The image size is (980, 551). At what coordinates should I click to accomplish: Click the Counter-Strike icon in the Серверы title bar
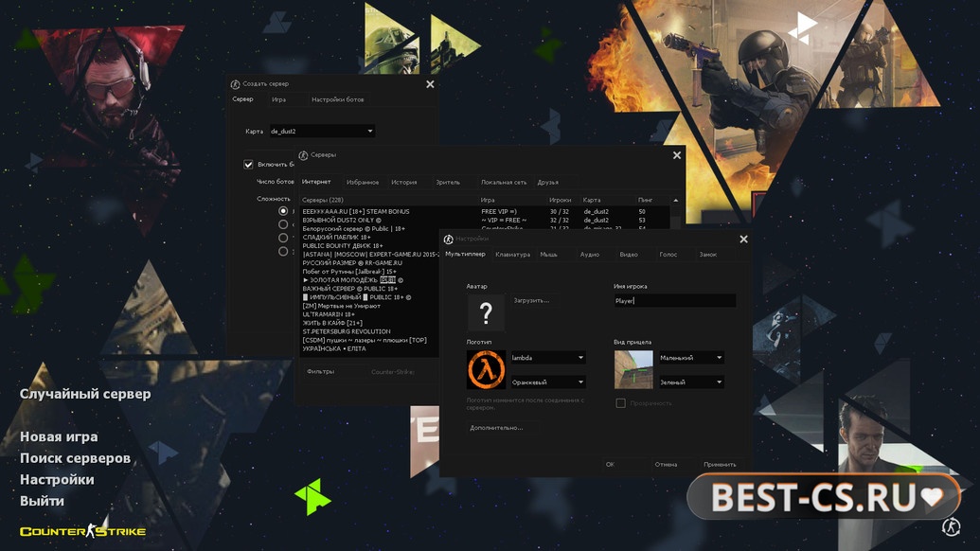303,155
